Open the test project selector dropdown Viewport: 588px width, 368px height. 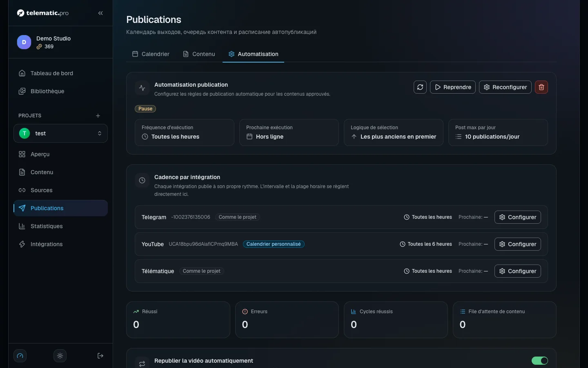click(x=60, y=133)
